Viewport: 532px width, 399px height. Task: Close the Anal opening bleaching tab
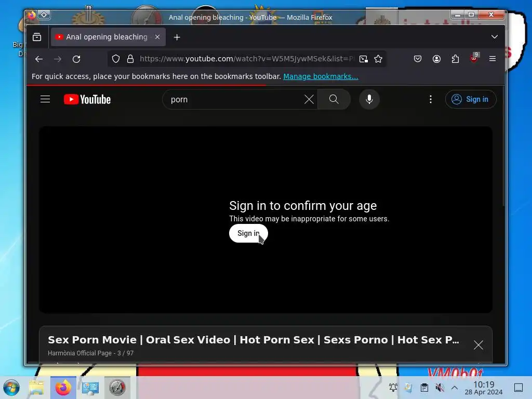coord(157,37)
